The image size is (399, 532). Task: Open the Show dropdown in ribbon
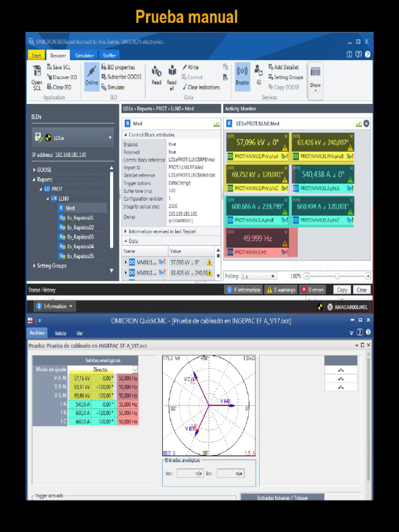click(315, 81)
